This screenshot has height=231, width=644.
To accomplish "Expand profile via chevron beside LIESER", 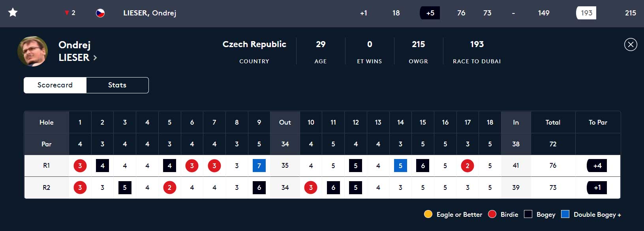I will click(x=95, y=58).
